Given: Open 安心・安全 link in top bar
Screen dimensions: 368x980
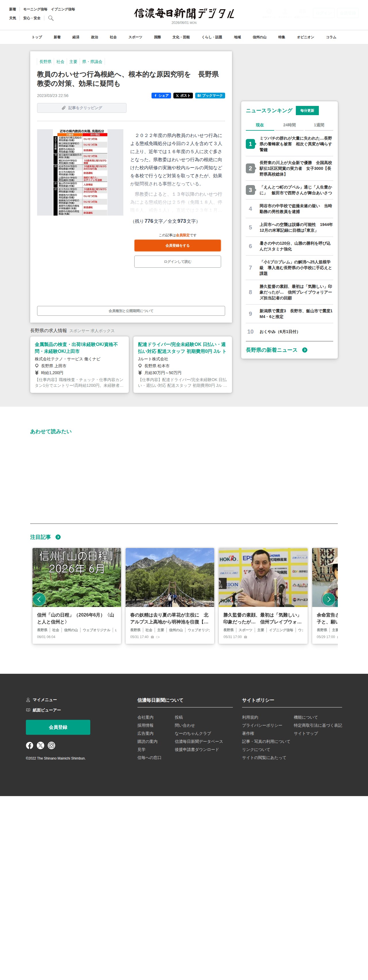Looking at the screenshot, I should tap(32, 18).
